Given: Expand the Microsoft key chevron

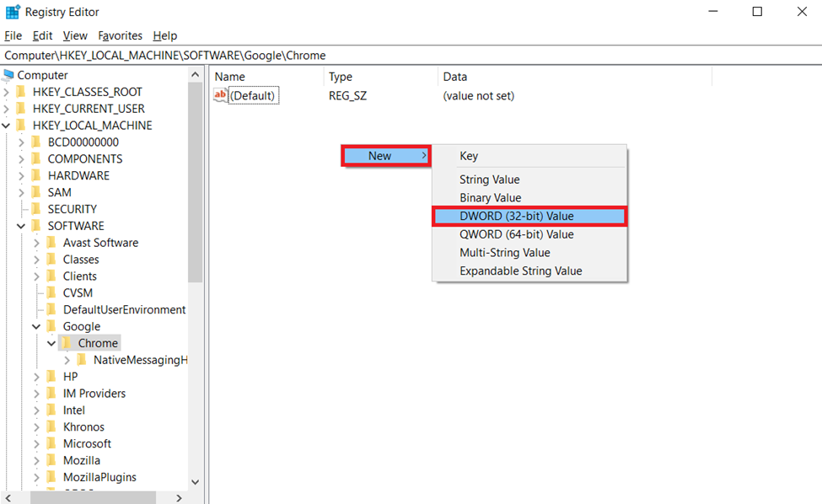Looking at the screenshot, I should coord(37,443).
